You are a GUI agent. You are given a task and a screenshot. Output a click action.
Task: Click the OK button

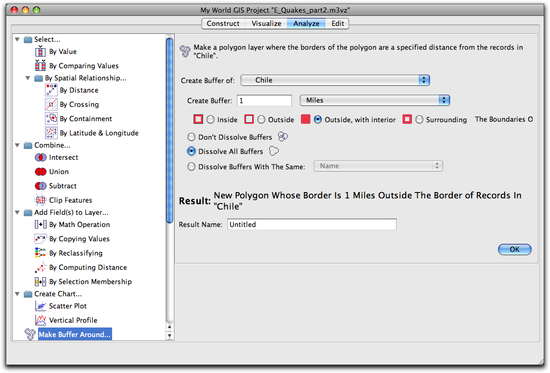click(x=515, y=249)
